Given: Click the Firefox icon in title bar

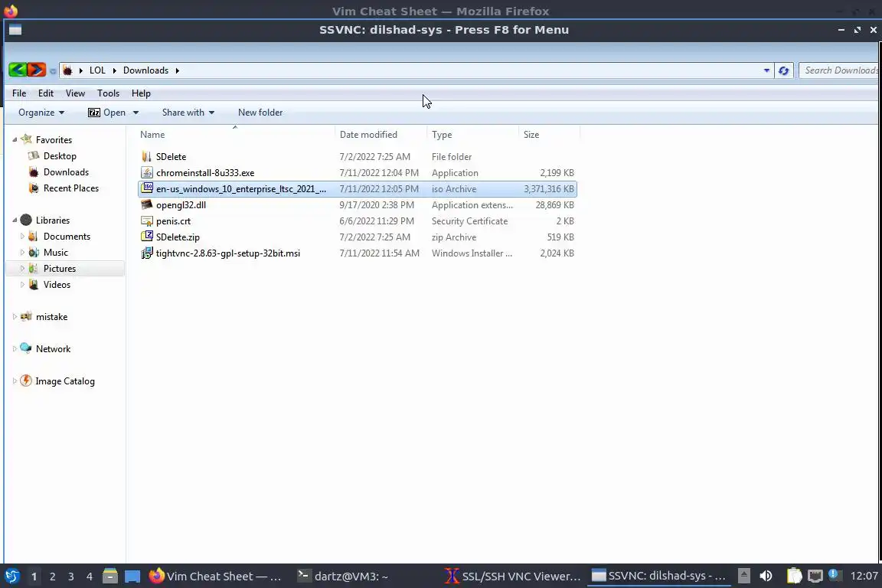Looking at the screenshot, I should point(10,11).
